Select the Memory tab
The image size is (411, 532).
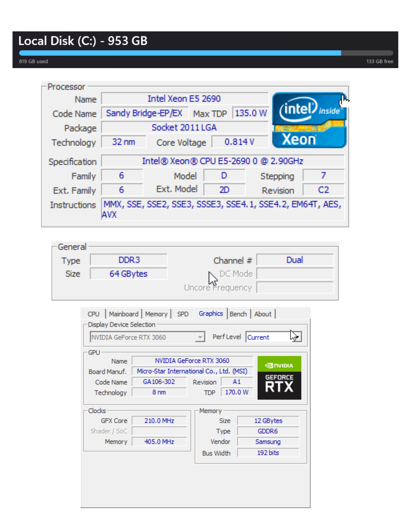click(x=156, y=314)
